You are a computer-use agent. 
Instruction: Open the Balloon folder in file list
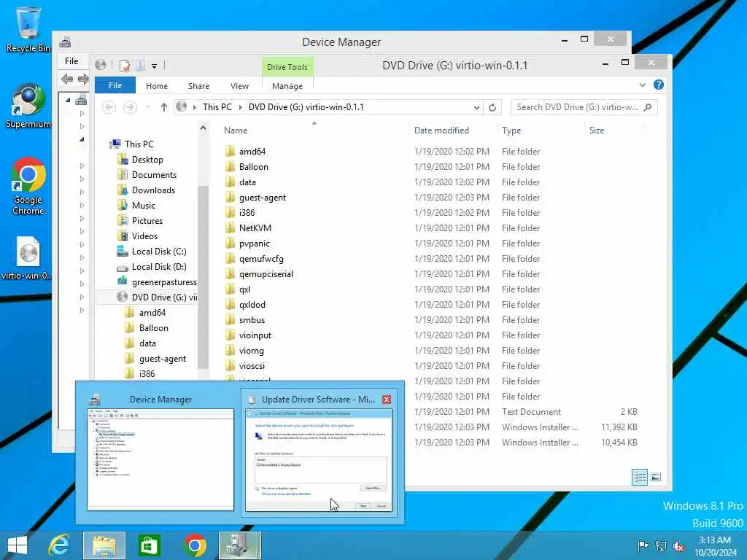pos(253,167)
